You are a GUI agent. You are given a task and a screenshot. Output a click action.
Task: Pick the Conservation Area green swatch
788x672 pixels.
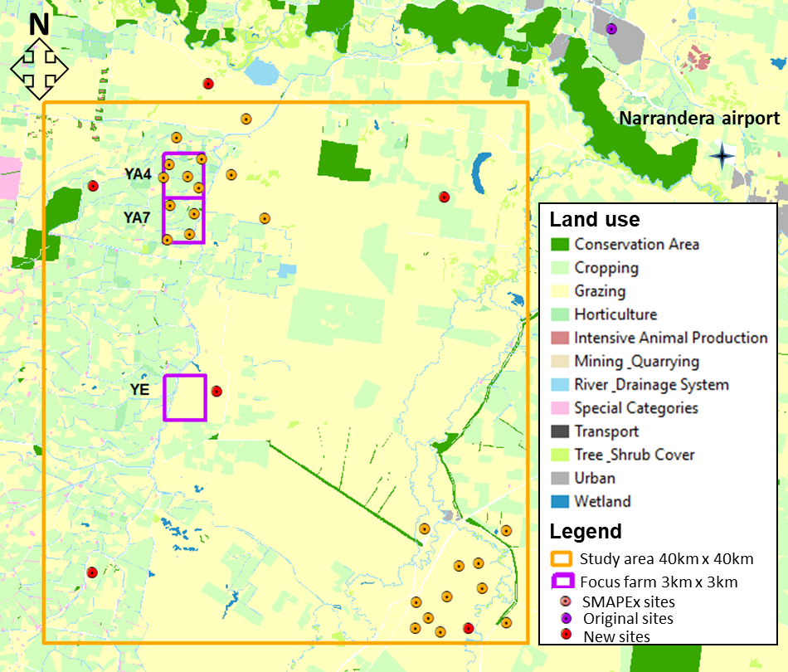[x=560, y=245]
